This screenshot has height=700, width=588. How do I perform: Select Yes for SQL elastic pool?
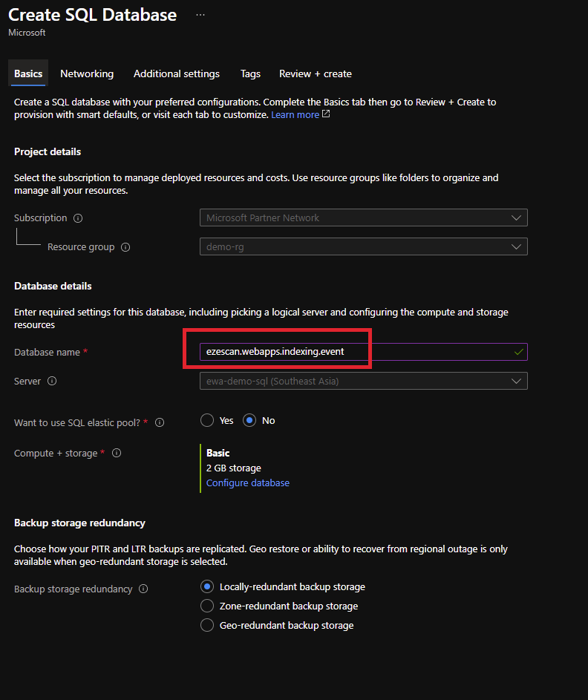207,420
